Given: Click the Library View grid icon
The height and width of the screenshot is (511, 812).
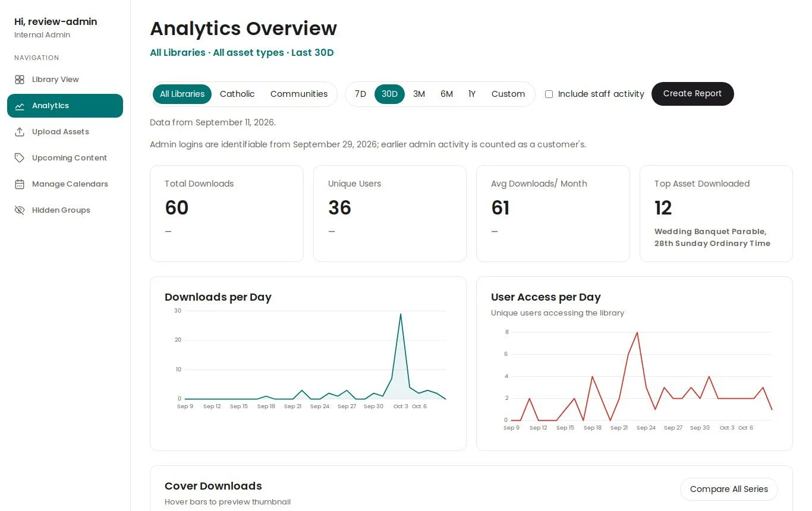Looking at the screenshot, I should pos(20,80).
